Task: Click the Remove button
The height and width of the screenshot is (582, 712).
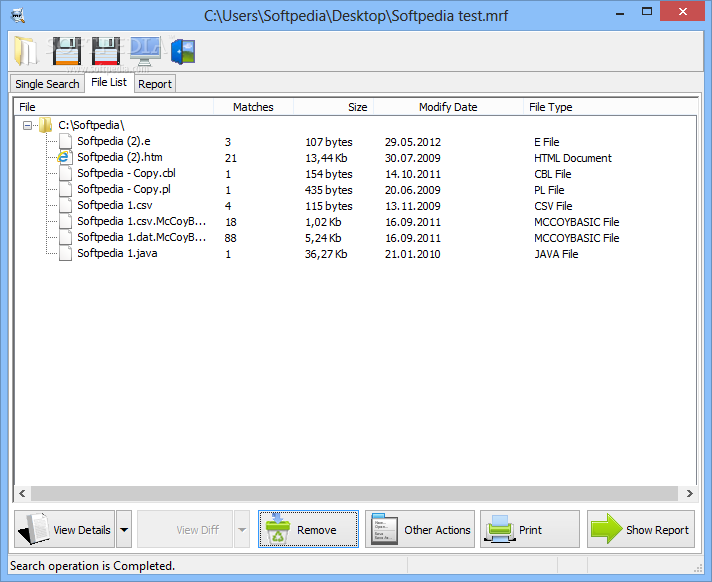Action: pyautogui.click(x=308, y=529)
